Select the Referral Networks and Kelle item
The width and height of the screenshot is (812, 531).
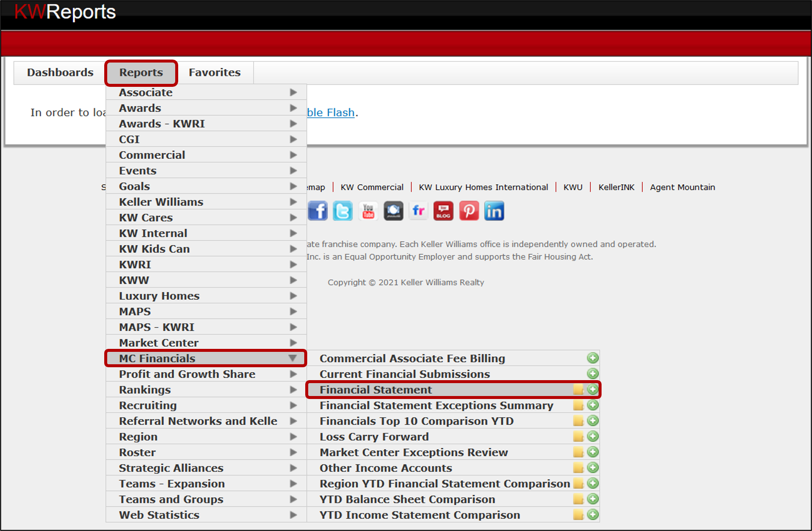pyautogui.click(x=206, y=421)
